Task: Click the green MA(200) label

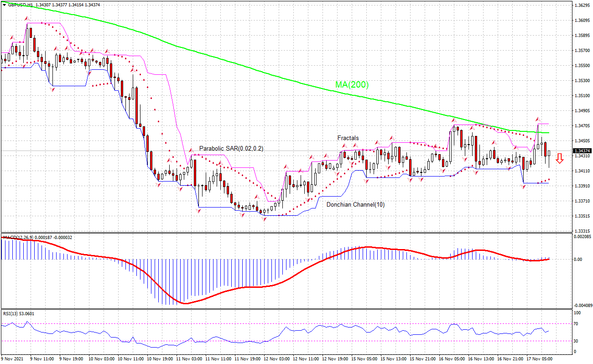Action: coord(352,84)
